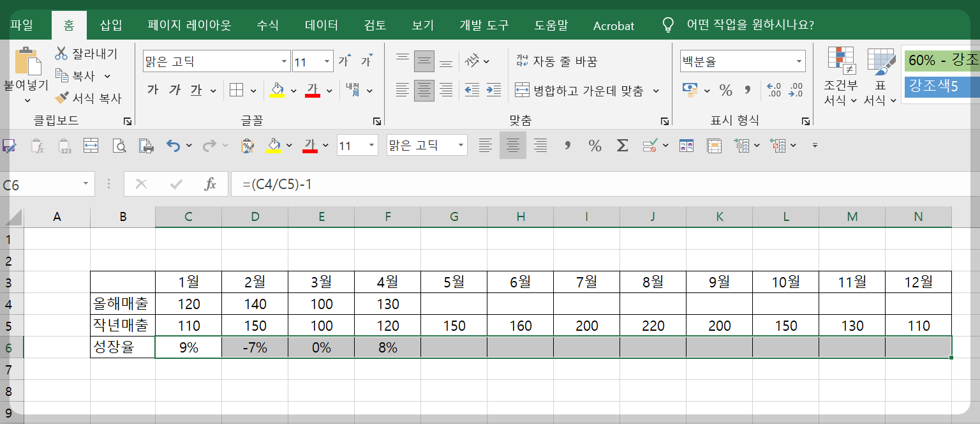Toggle ribbon align right
980x424 pixels.
[x=446, y=90]
